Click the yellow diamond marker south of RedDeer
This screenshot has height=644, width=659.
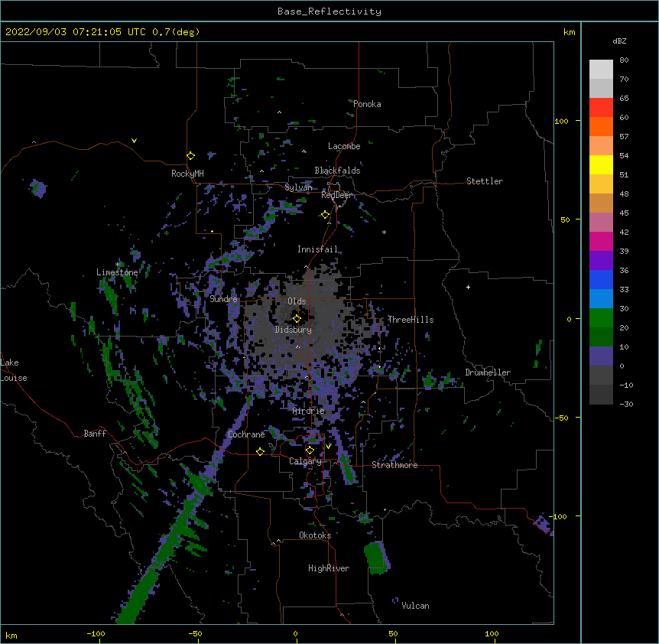click(x=326, y=214)
